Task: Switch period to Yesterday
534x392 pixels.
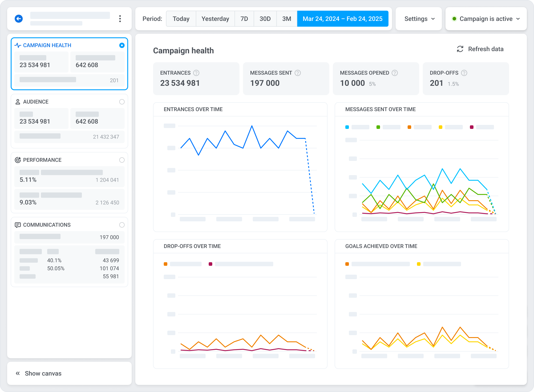Action: (215, 19)
